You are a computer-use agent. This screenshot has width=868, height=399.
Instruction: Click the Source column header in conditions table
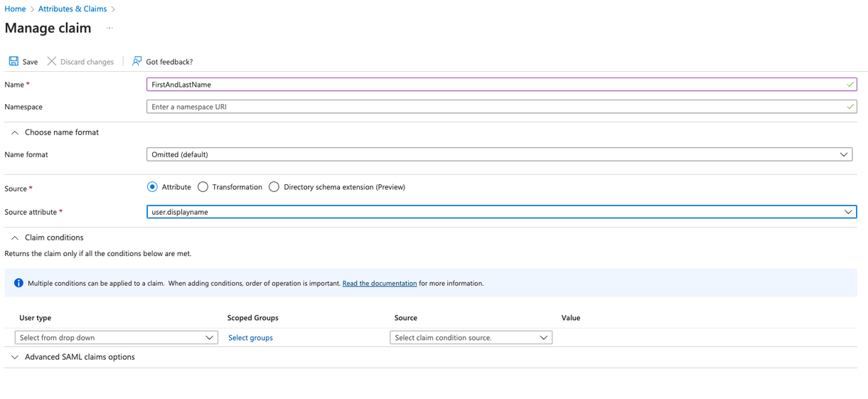[406, 318]
